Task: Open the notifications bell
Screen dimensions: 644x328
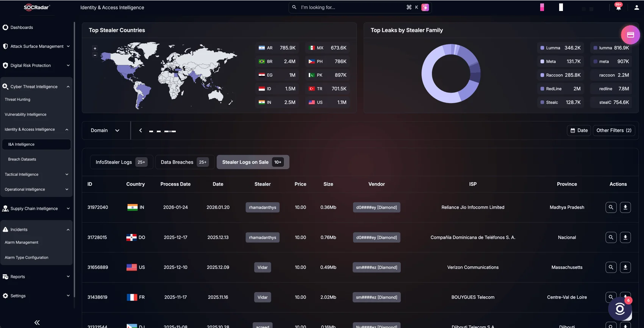Action: (x=619, y=7)
